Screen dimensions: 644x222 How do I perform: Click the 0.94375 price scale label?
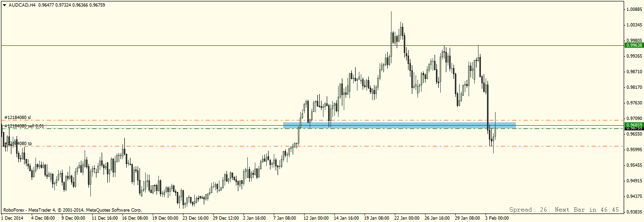point(634,197)
